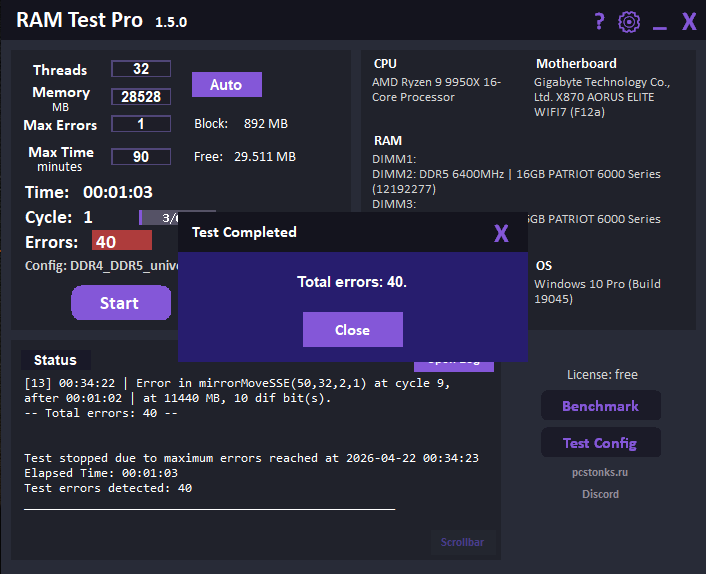Click the partially hidden Open Log button

point(454,366)
